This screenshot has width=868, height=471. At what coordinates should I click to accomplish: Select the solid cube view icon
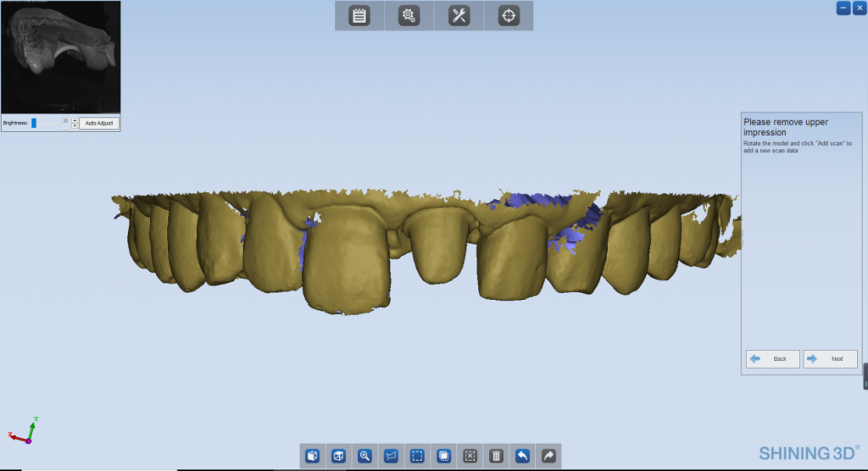coord(313,456)
